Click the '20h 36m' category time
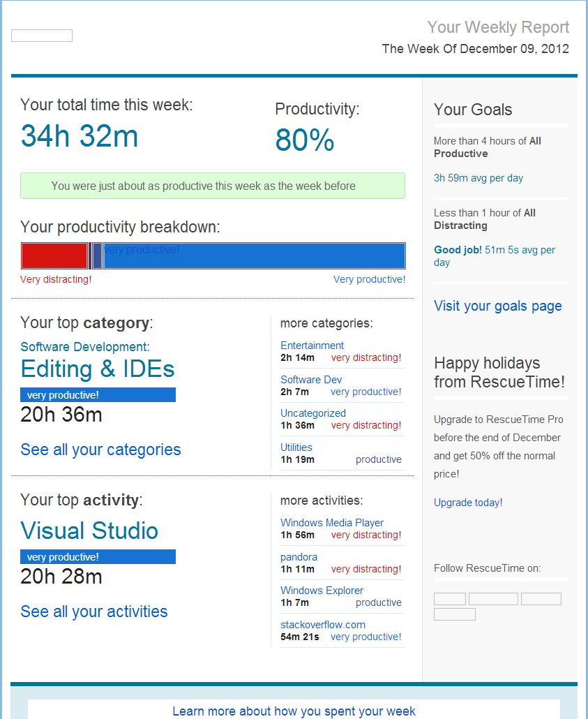588x719 pixels. [61, 415]
